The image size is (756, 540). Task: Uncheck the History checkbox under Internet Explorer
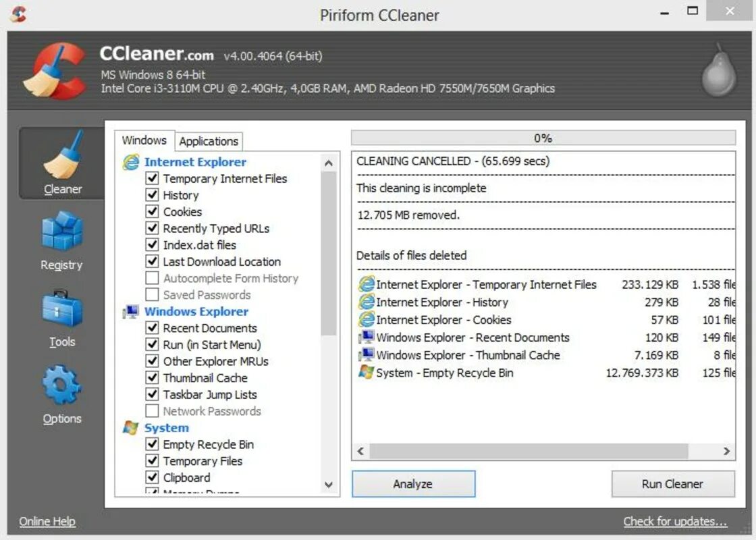pyautogui.click(x=152, y=195)
